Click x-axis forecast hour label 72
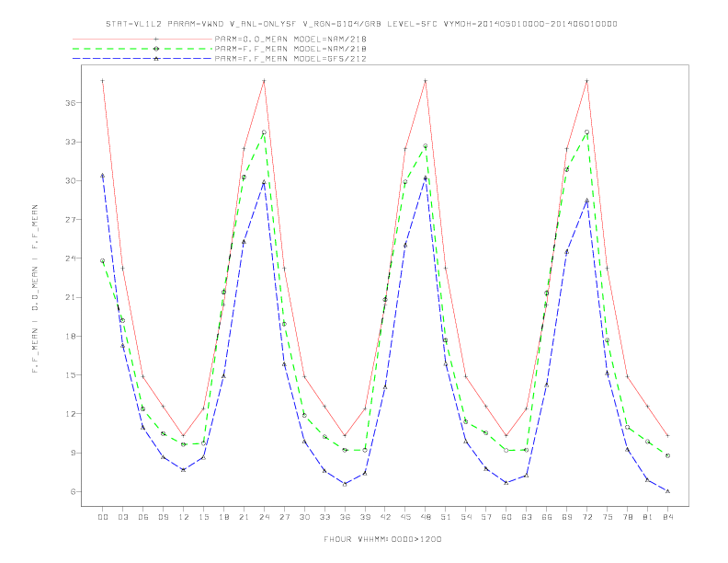 (x=586, y=517)
